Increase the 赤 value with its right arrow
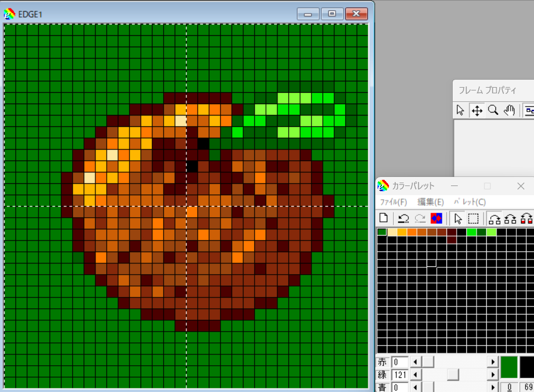Screen dimensions: 534x392 (x=492, y=362)
